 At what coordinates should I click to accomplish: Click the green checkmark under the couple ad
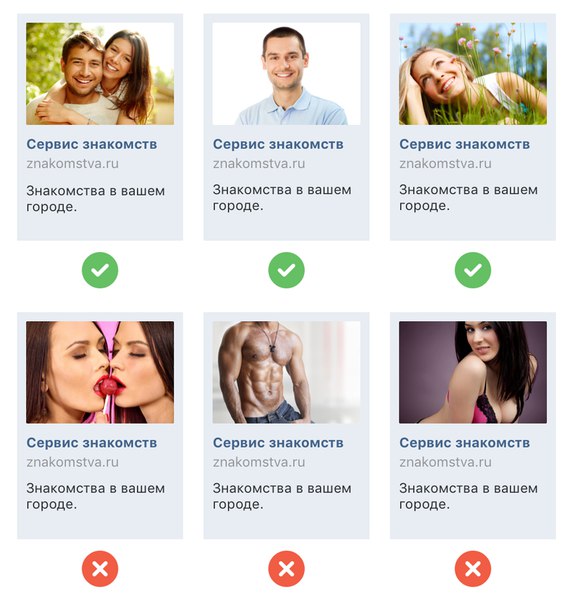coord(100,270)
